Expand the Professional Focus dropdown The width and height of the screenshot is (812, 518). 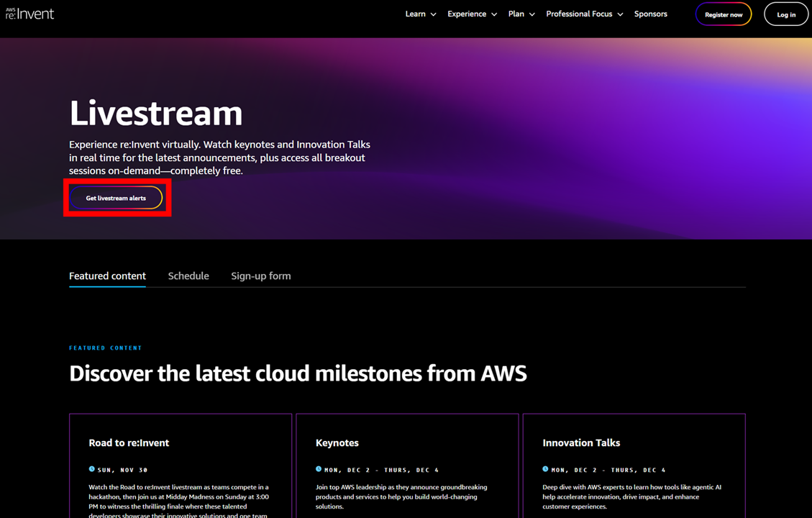[x=584, y=14]
